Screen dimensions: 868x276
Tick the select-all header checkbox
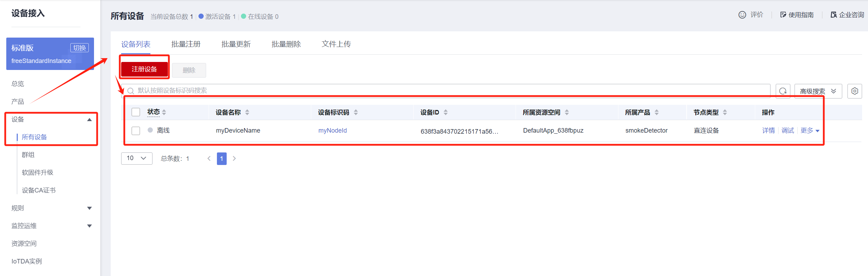[136, 112]
